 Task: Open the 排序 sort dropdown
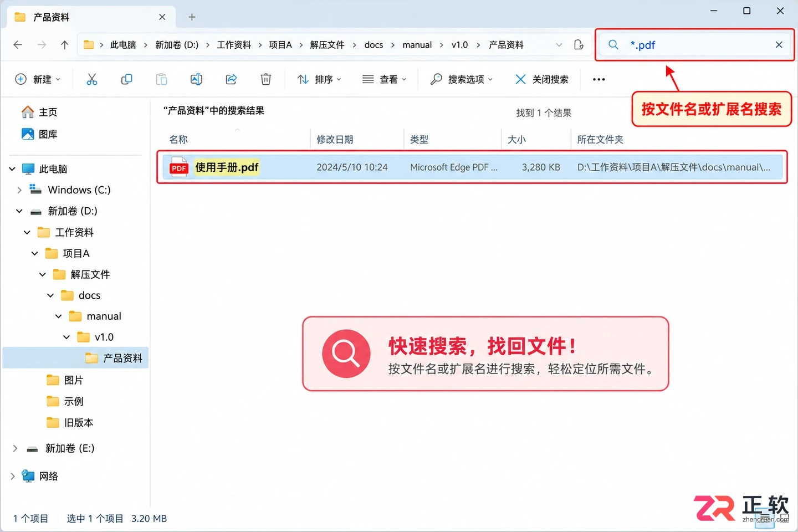click(319, 79)
